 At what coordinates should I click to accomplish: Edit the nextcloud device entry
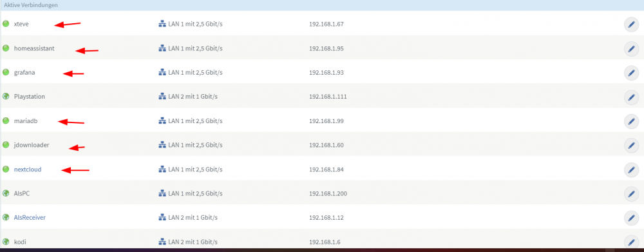pos(631,170)
